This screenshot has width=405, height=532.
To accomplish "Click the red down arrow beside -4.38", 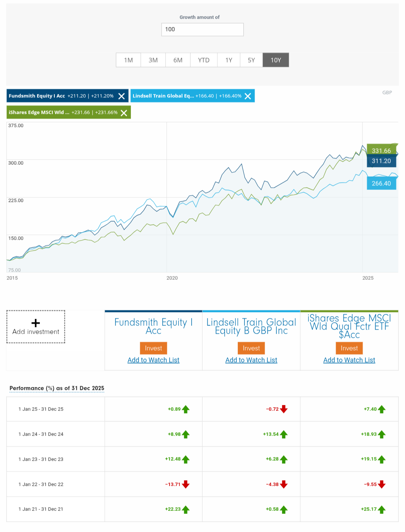I will [284, 484].
